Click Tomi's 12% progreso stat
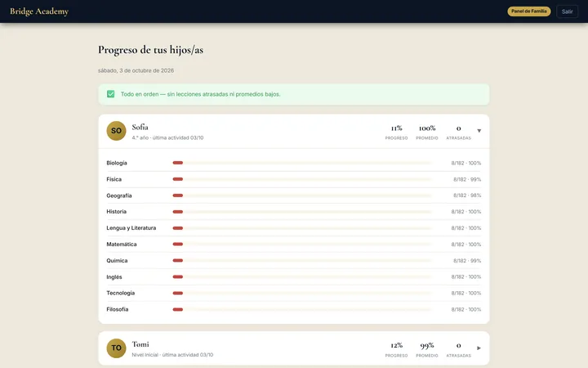This screenshot has width=588, height=368. point(396,349)
